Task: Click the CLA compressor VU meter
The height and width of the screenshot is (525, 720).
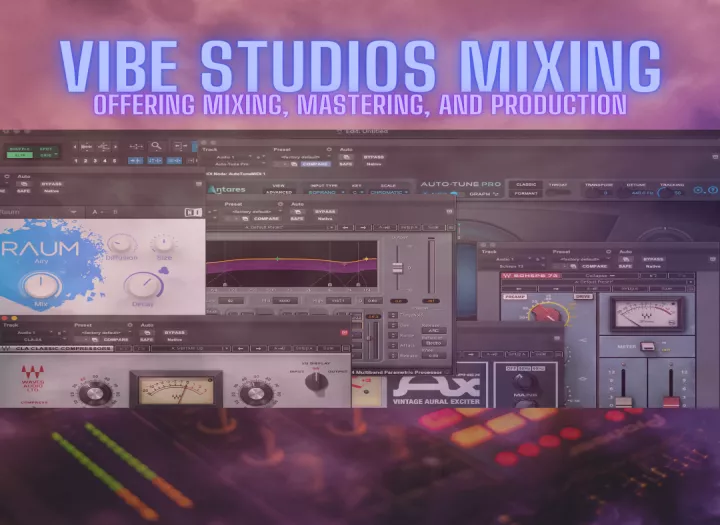Action: [176, 390]
